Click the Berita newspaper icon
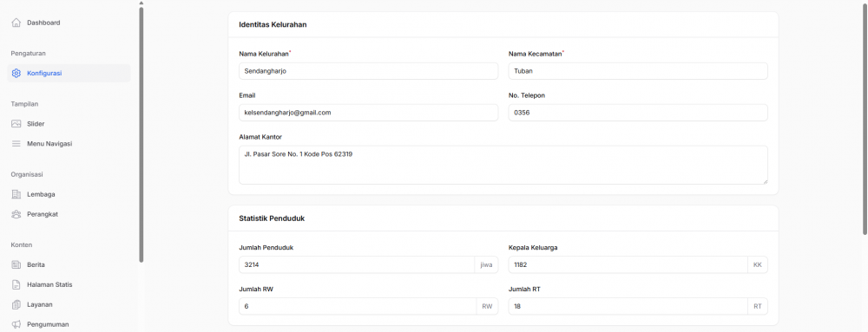The image size is (868, 332). coord(16,264)
